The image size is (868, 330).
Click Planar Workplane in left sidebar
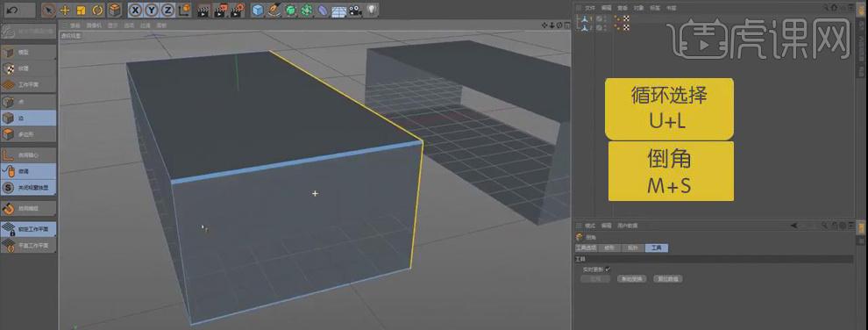click(29, 245)
